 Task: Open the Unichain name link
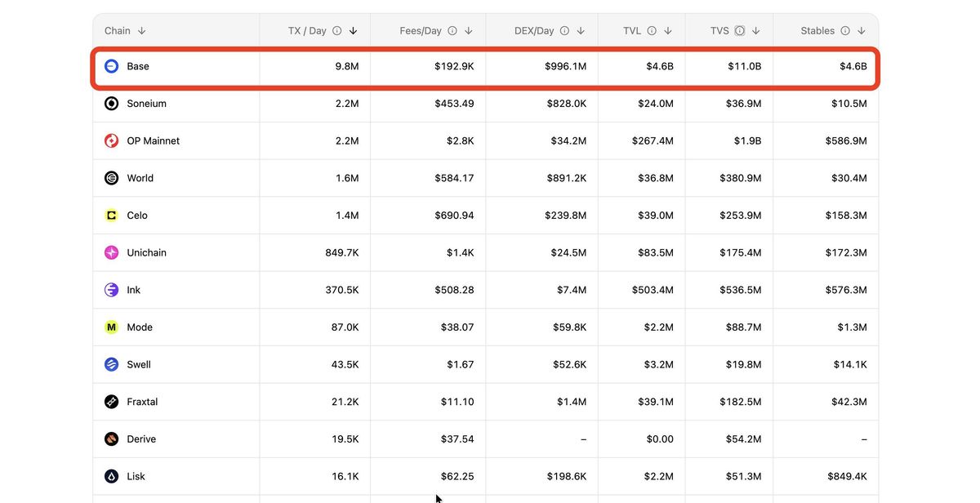pyautogui.click(x=147, y=252)
